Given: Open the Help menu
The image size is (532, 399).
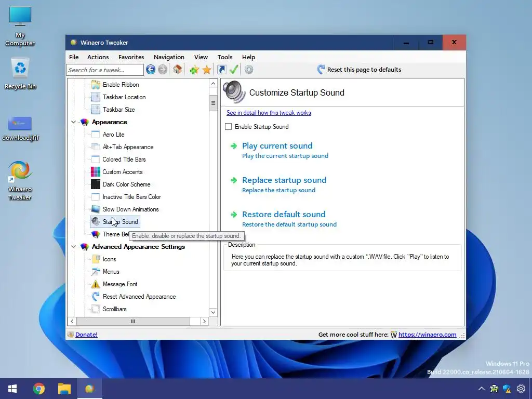Looking at the screenshot, I should [248, 57].
